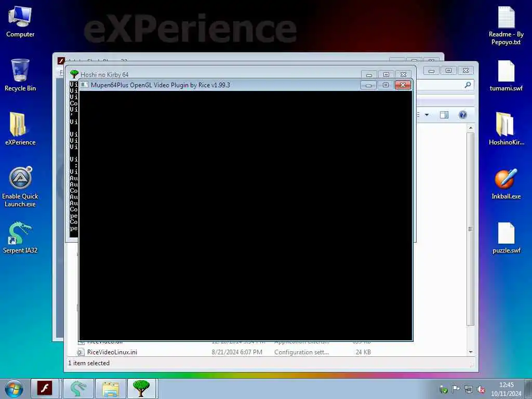The image size is (532, 399).
Task: Click the Explorer search magnifier icon
Action: (468, 85)
